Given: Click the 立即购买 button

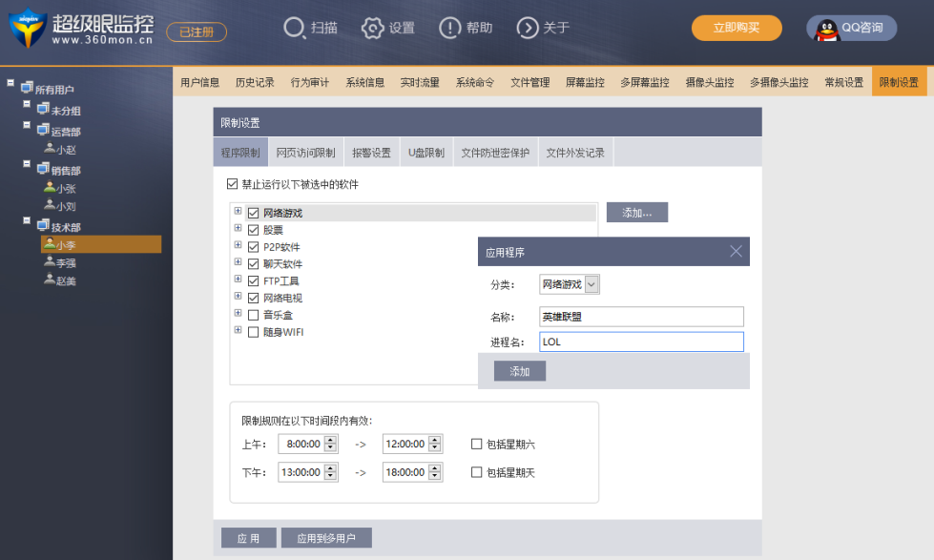Looking at the screenshot, I should [x=737, y=28].
